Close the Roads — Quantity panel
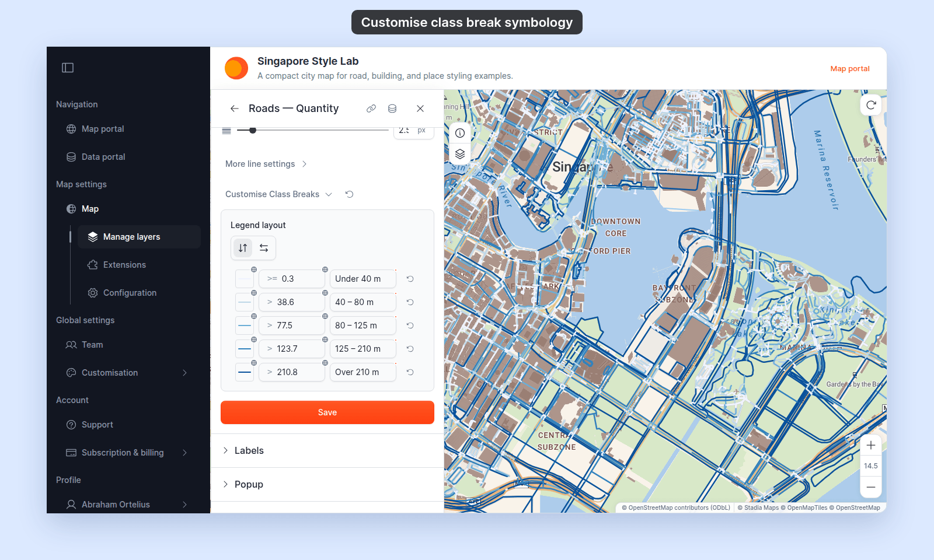The image size is (934, 560). pyautogui.click(x=420, y=108)
